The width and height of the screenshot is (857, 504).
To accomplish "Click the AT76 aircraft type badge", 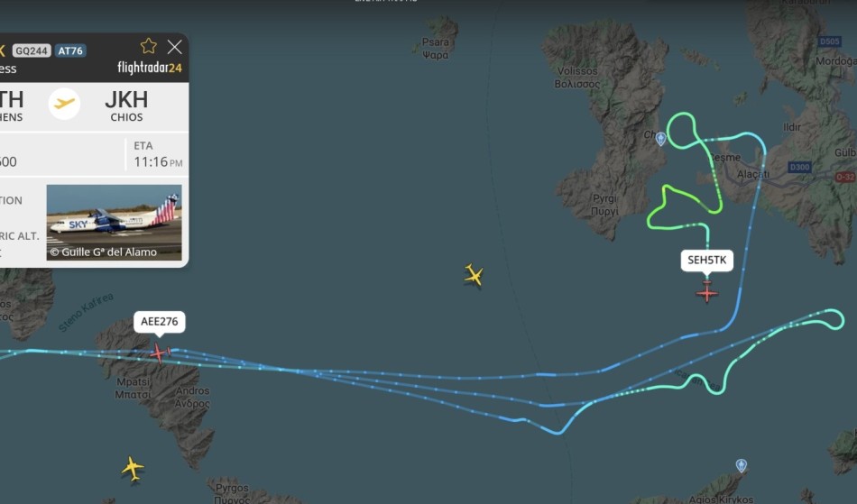I will [x=70, y=50].
